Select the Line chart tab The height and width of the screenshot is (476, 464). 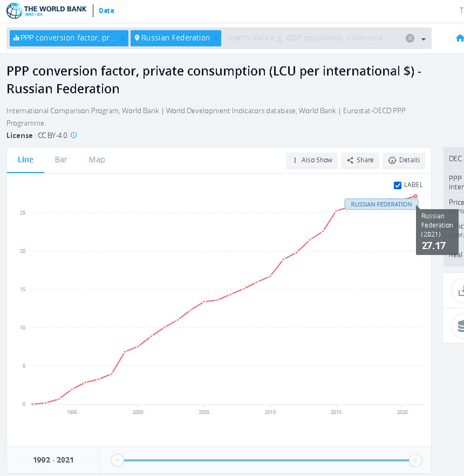pos(25,160)
